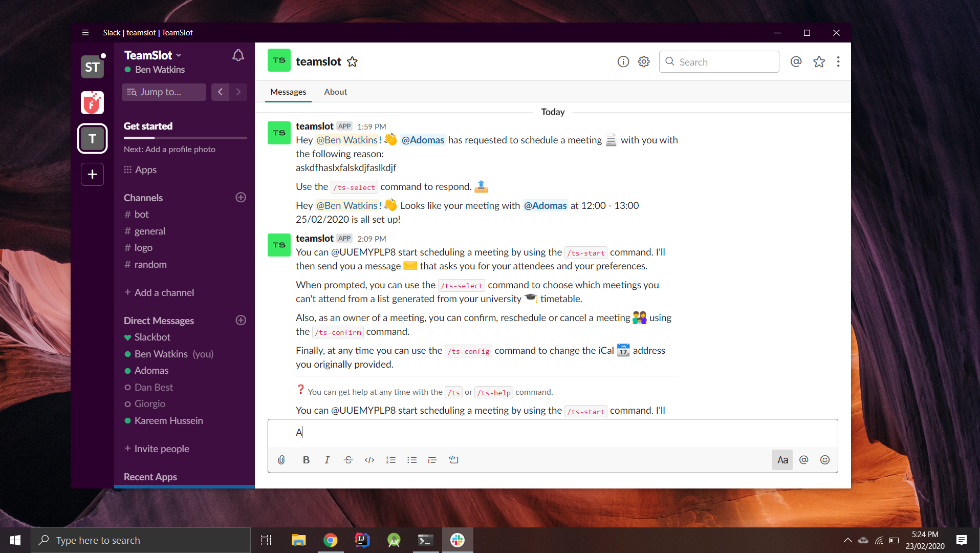Click Next: Add a profile photo
Image resolution: width=980 pixels, height=553 pixels.
tap(169, 149)
